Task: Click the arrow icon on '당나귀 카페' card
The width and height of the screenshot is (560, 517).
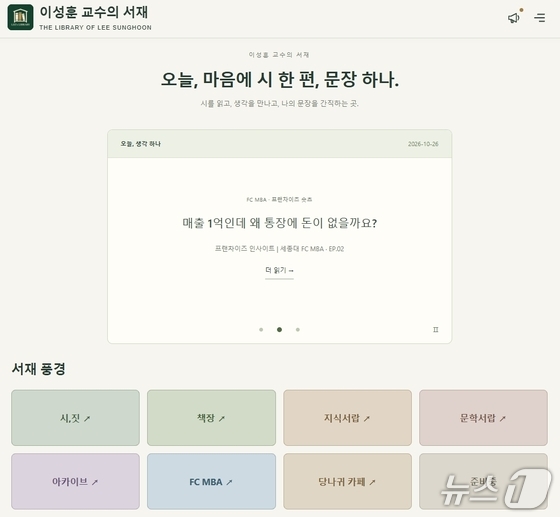Action: (x=372, y=482)
